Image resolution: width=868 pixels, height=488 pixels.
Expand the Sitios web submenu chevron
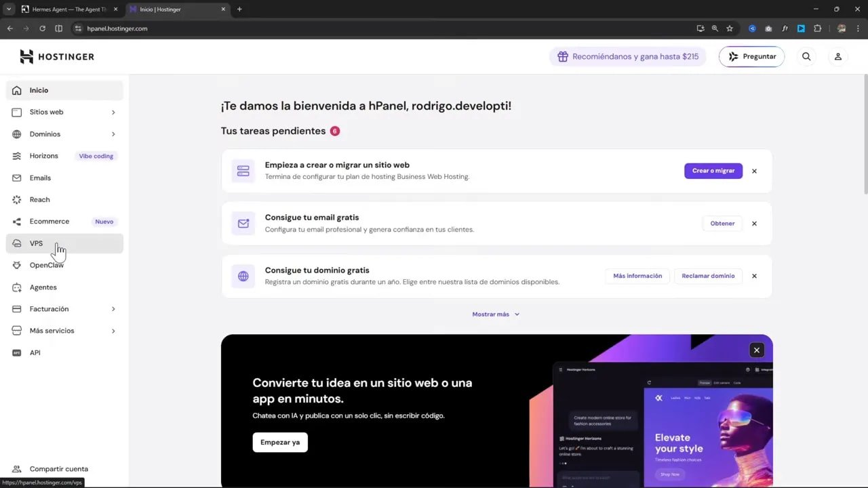pos(113,113)
